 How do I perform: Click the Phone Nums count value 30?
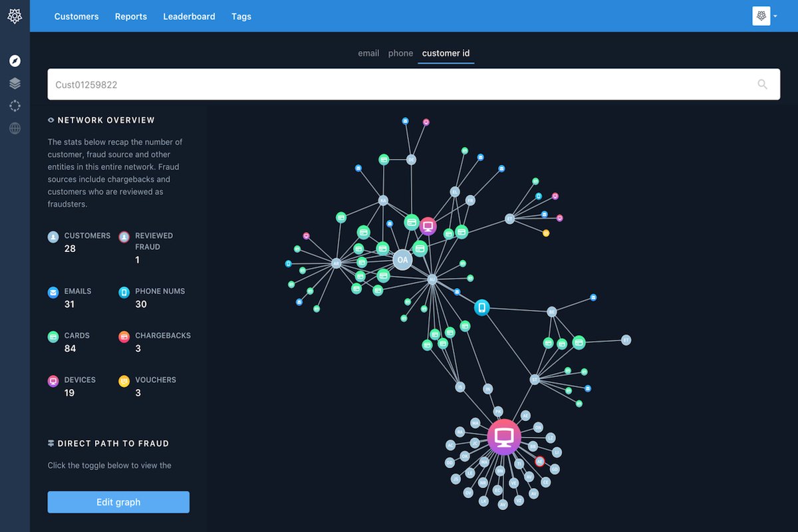(141, 304)
